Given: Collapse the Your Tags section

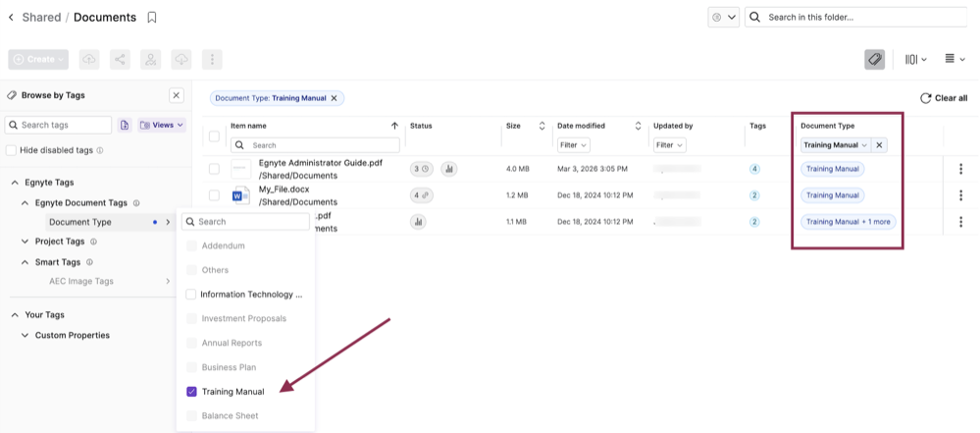Looking at the screenshot, I should 15,315.
